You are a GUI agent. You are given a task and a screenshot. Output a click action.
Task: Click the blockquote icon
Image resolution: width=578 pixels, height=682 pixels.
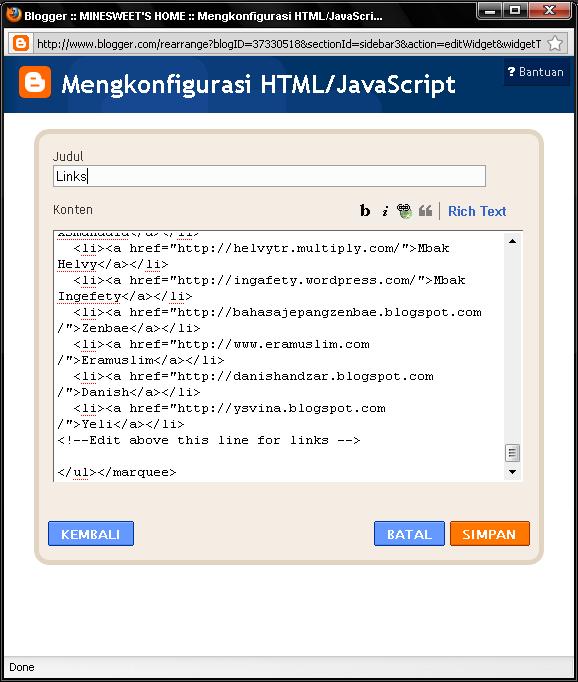pos(425,211)
